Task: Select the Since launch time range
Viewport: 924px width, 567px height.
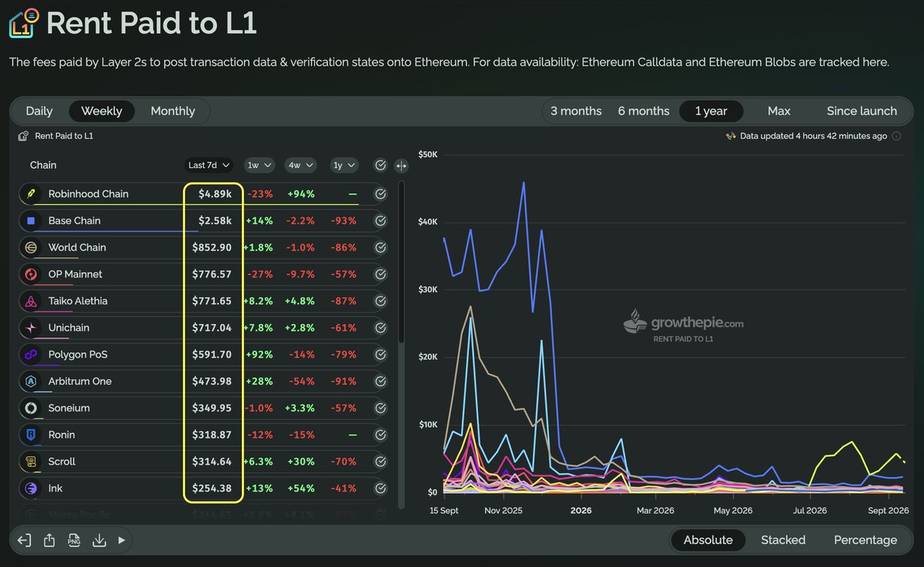Action: point(862,111)
